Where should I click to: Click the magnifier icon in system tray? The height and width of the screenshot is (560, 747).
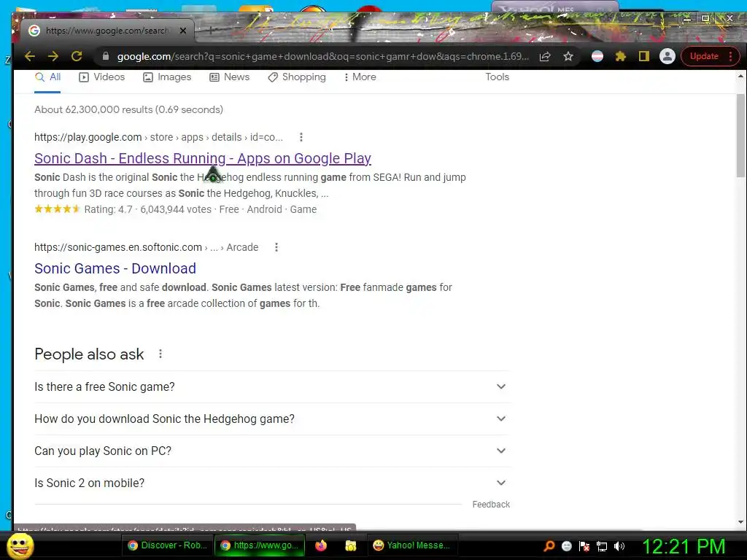pos(549,545)
